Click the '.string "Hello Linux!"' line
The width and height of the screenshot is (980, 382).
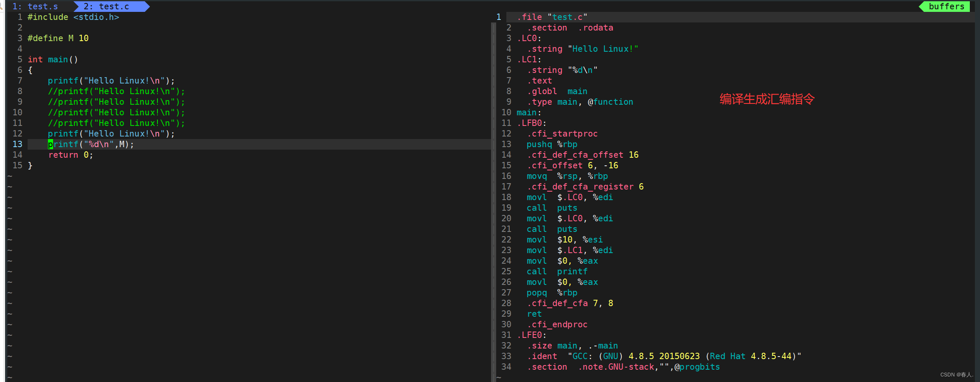[x=583, y=49]
